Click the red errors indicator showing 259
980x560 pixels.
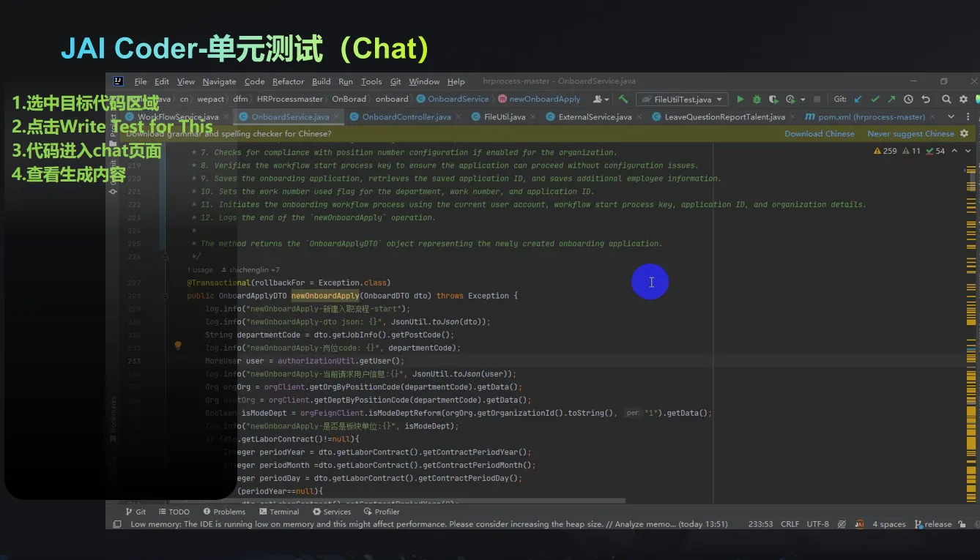click(x=885, y=151)
